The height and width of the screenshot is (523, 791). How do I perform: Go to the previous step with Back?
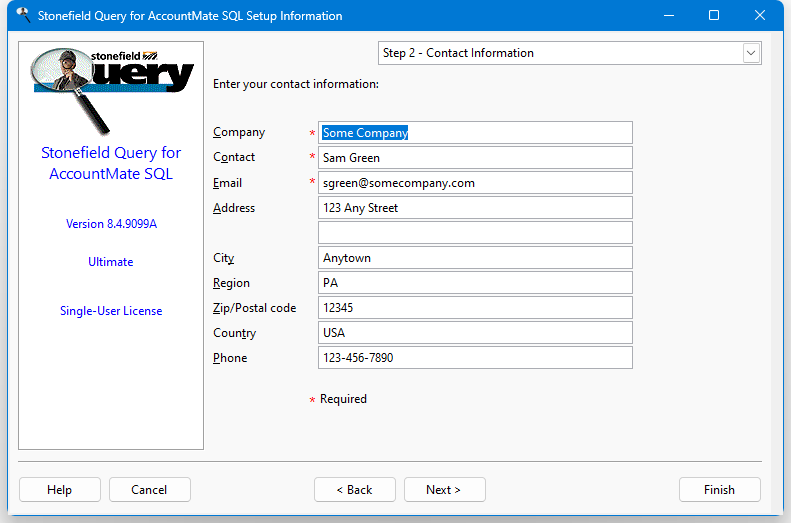click(x=355, y=490)
